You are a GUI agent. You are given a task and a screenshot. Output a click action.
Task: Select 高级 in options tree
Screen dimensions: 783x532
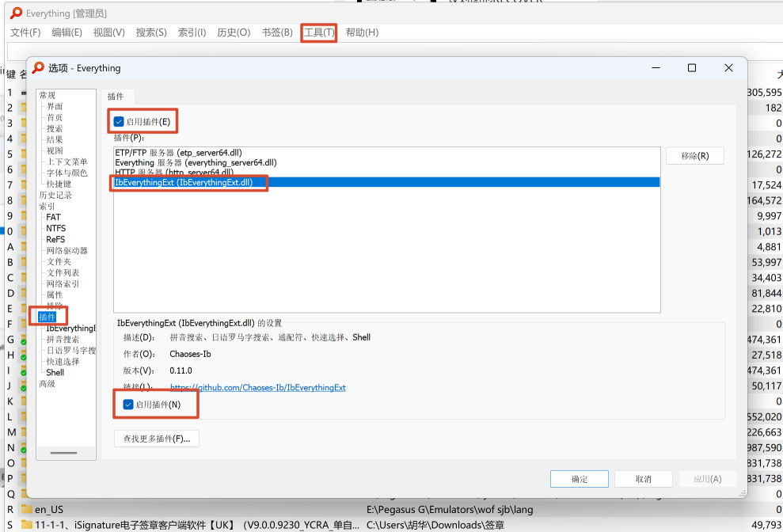tap(48, 384)
